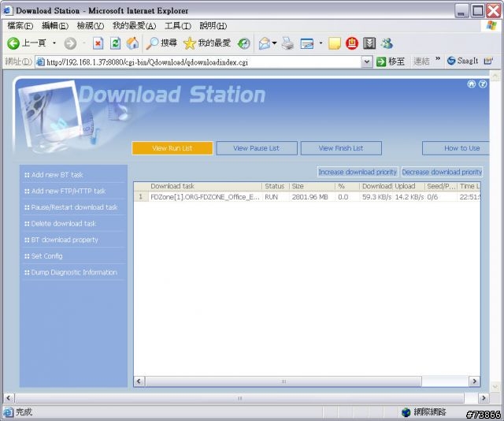The width and height of the screenshot is (504, 421).
Task: Click Delete download task
Action: click(x=64, y=223)
